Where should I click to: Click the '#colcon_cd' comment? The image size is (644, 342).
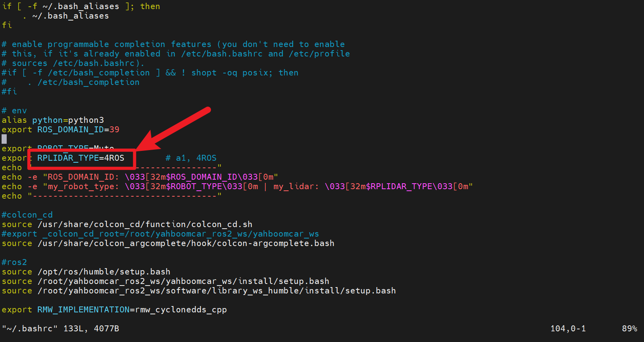[27, 215]
